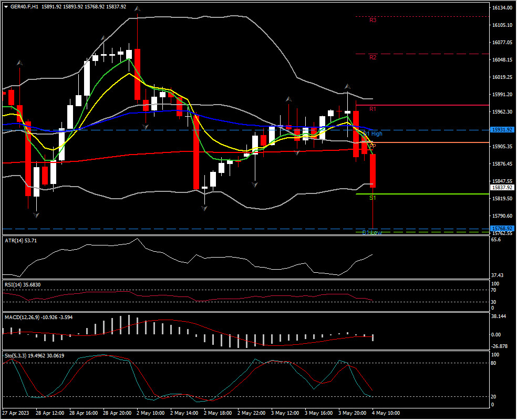Image resolution: width=517 pixels, height=420 pixels.
Task: Select the green S1 support label
Action: tap(373, 198)
